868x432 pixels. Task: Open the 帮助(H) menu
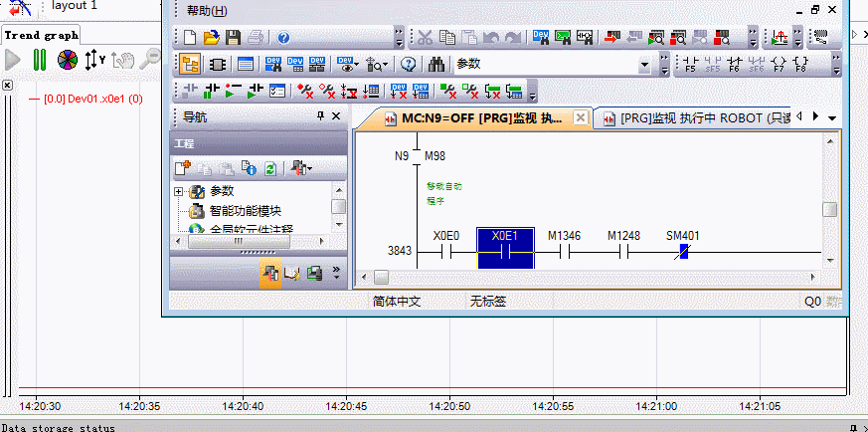tap(207, 11)
